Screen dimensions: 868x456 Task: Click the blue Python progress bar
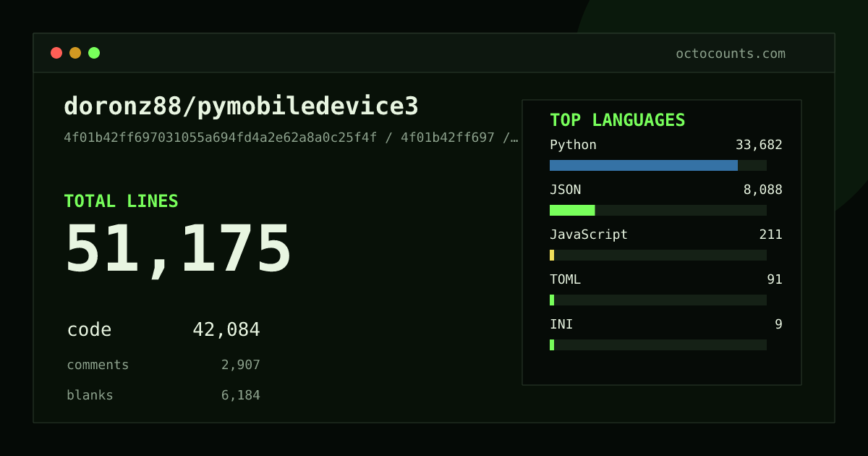[x=644, y=165]
